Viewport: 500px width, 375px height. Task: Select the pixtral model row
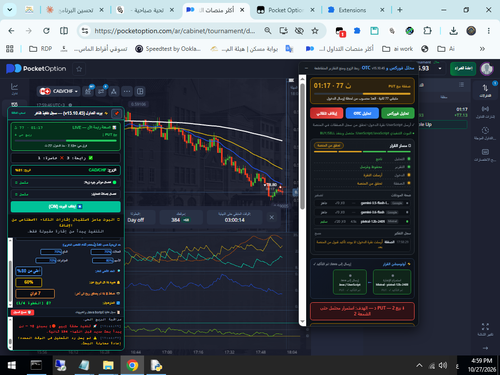[x=362, y=221]
